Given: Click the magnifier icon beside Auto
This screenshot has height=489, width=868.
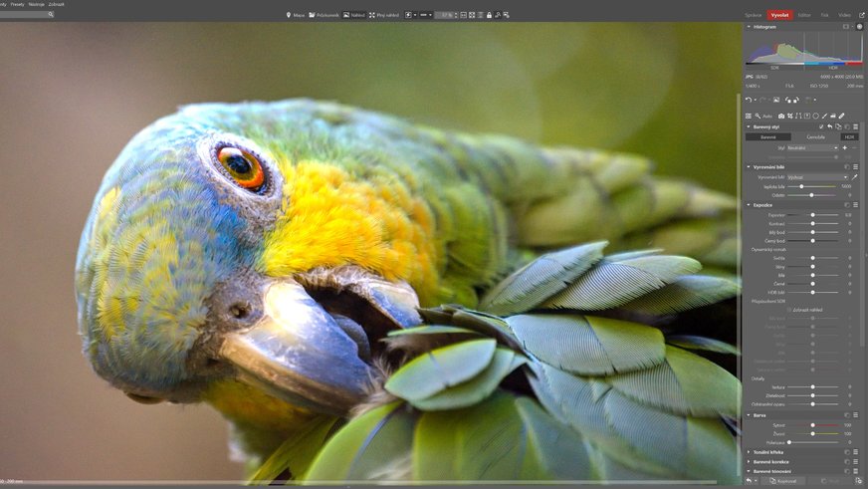Looking at the screenshot, I should tap(758, 116).
